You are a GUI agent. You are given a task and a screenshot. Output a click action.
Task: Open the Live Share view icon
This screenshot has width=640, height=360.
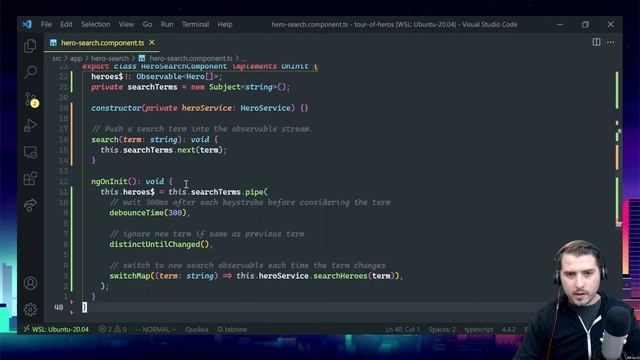coord(30,204)
